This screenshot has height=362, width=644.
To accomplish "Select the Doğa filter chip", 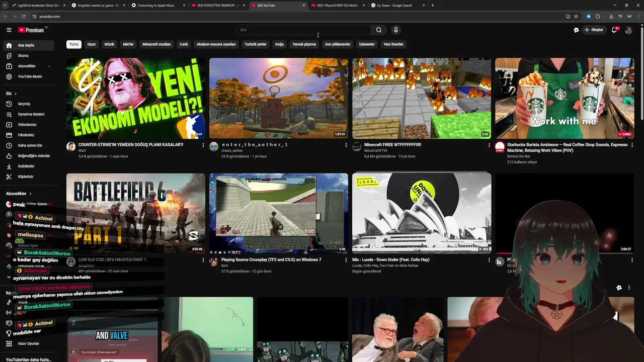I will [x=279, y=44].
